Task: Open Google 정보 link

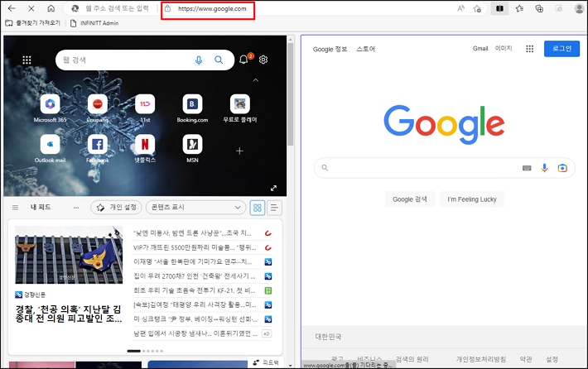Action: pos(330,49)
